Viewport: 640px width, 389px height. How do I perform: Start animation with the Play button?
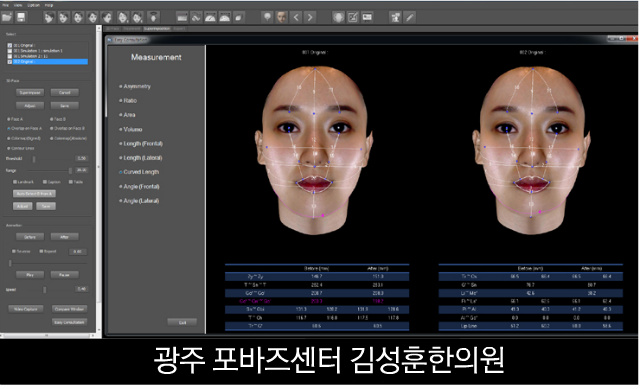click(x=30, y=275)
